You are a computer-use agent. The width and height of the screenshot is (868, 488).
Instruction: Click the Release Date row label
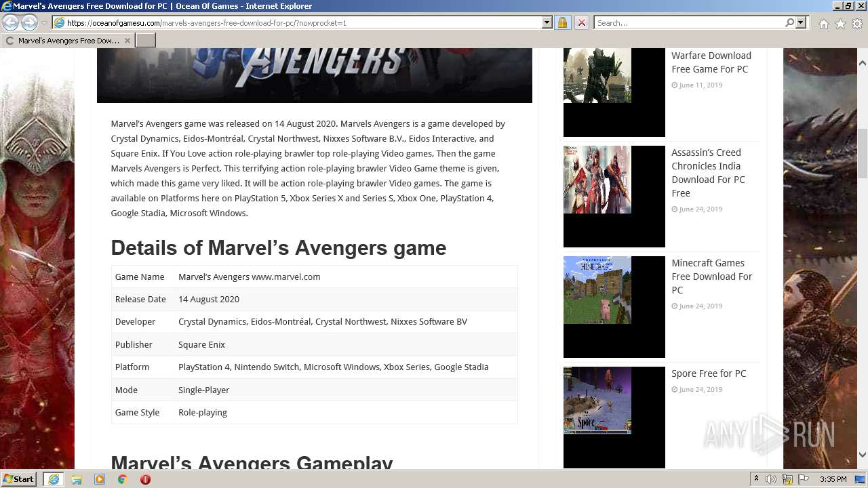click(140, 299)
